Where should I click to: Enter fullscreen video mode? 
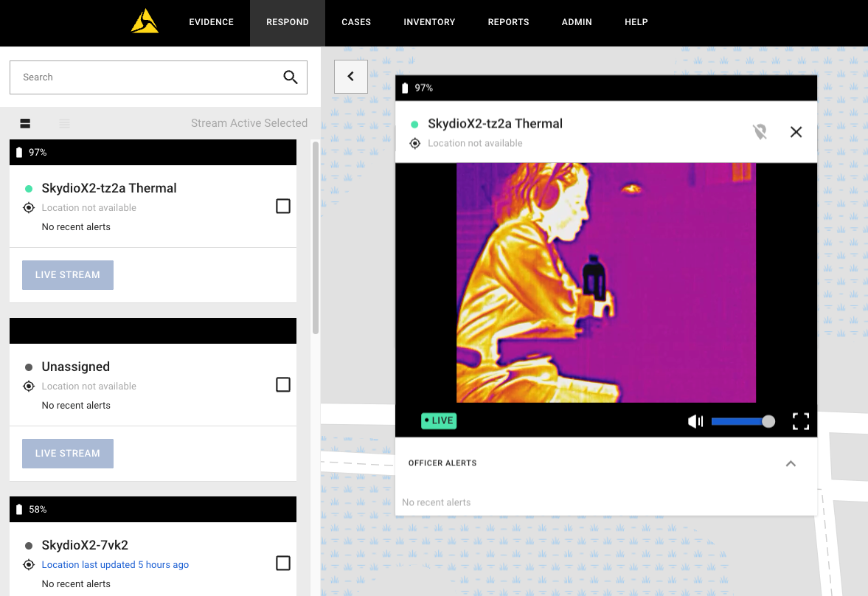click(x=801, y=421)
